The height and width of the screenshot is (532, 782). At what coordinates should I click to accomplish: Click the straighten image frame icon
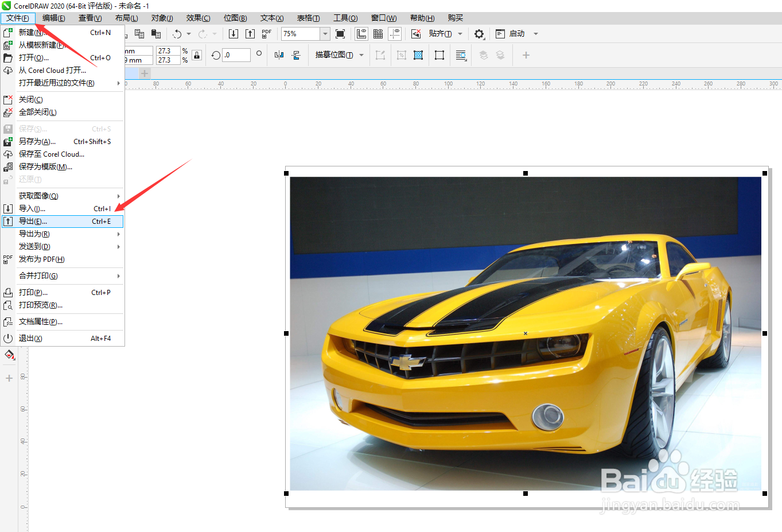click(x=439, y=55)
